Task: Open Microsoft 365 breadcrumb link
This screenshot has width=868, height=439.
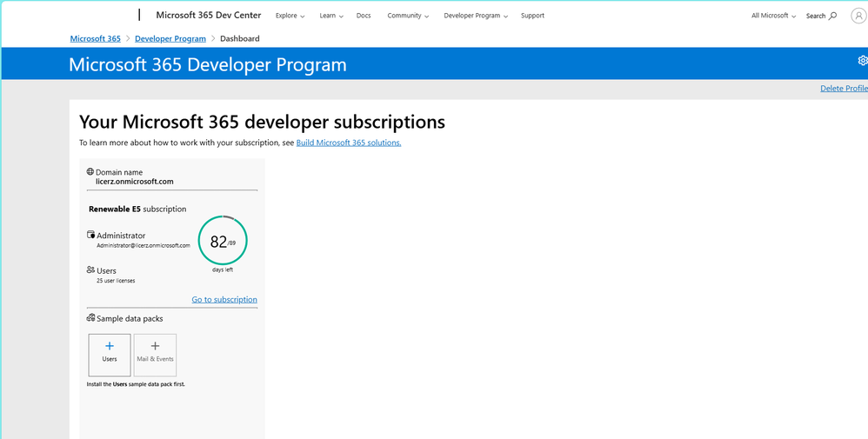Action: coord(95,39)
